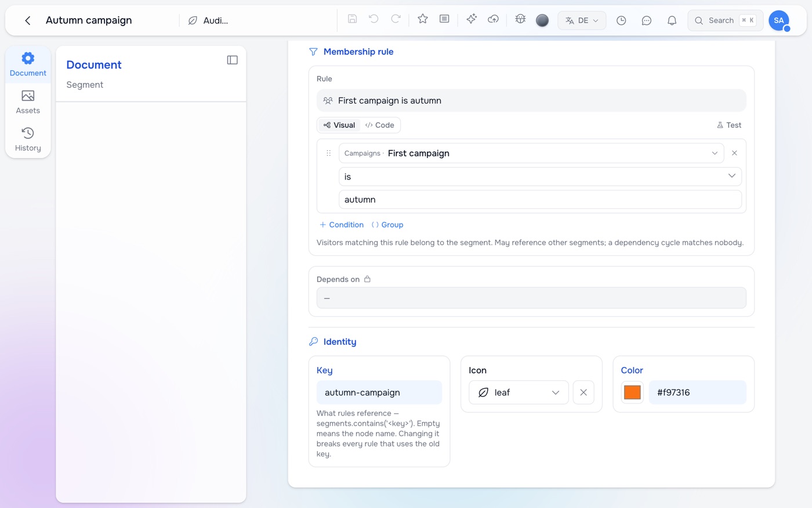Open the DE language dropdown
This screenshot has height=508, width=812.
point(582,20)
